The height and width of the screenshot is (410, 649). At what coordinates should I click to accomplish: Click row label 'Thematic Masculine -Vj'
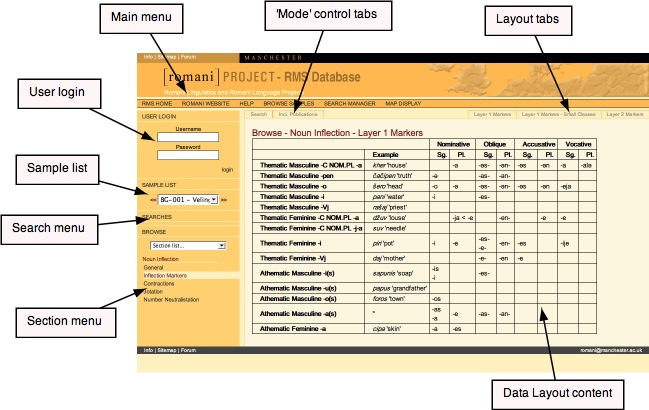coord(294,207)
